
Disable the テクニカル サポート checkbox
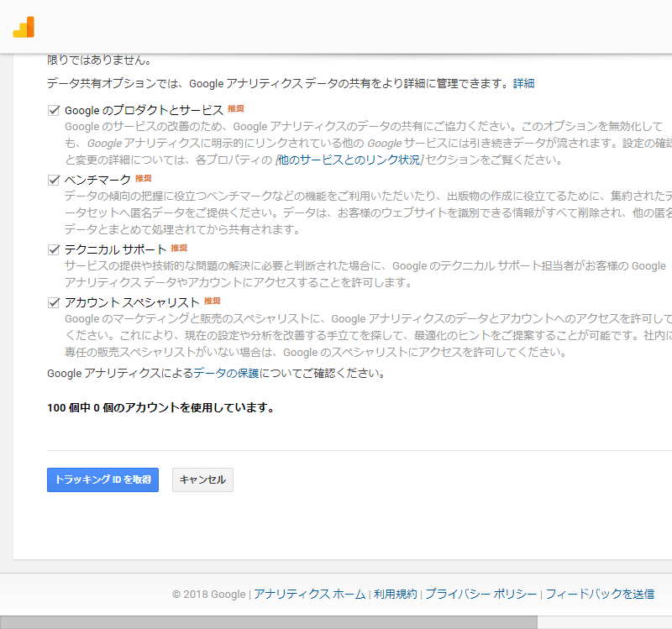click(55, 249)
